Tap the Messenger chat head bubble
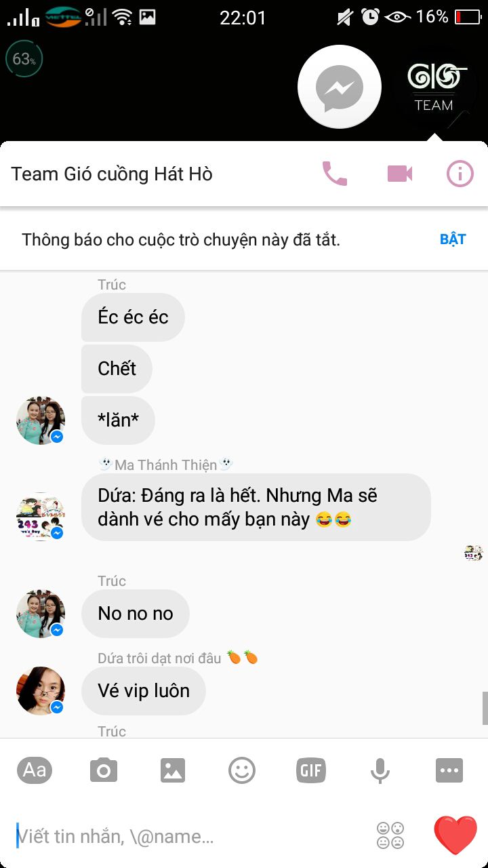488x868 pixels. [x=340, y=87]
